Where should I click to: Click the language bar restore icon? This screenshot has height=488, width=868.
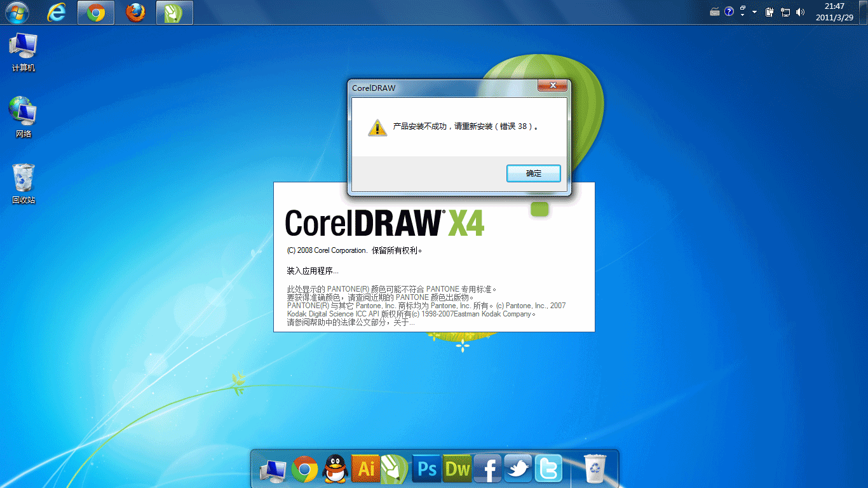pyautogui.click(x=742, y=8)
